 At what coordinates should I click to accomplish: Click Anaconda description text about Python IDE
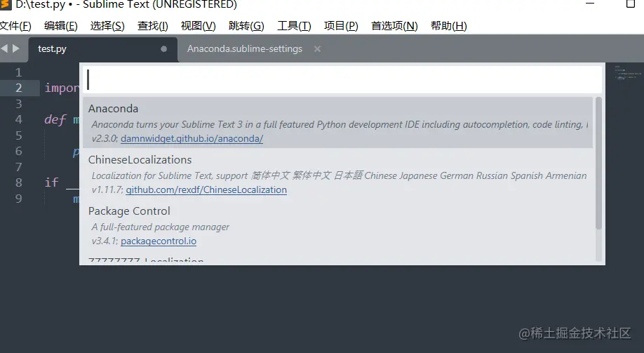pos(340,124)
